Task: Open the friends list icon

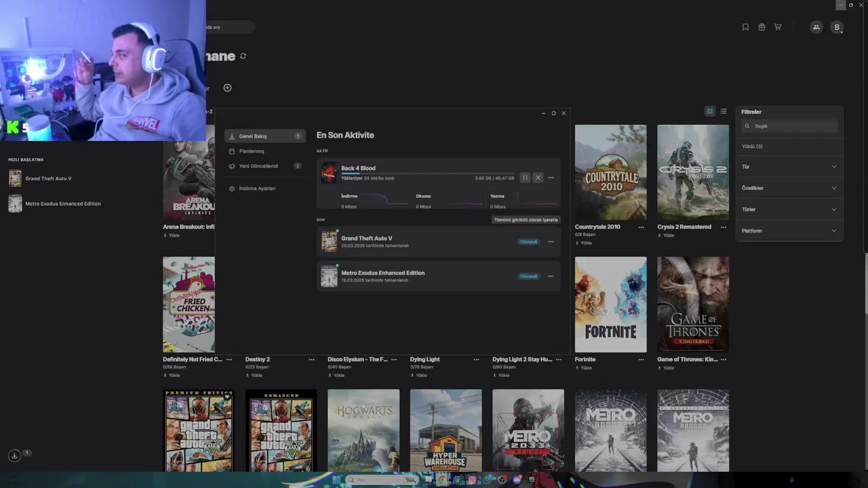Action: tap(816, 27)
